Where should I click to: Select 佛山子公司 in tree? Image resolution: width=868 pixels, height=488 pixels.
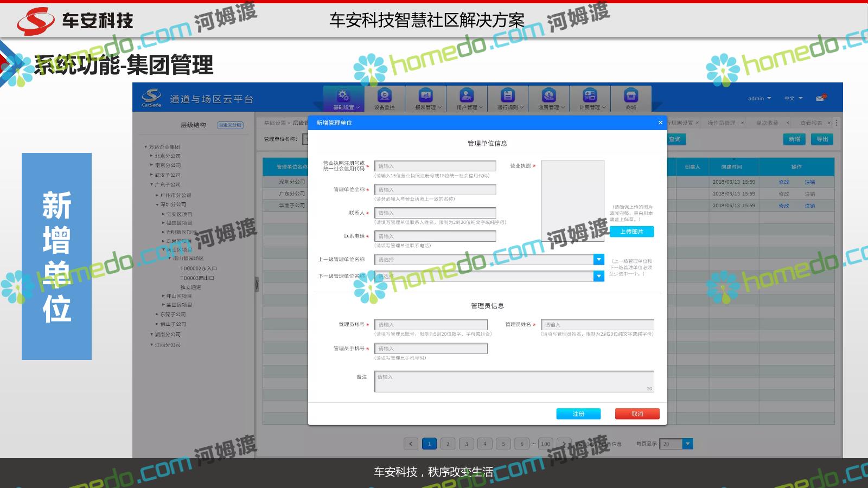(173, 324)
